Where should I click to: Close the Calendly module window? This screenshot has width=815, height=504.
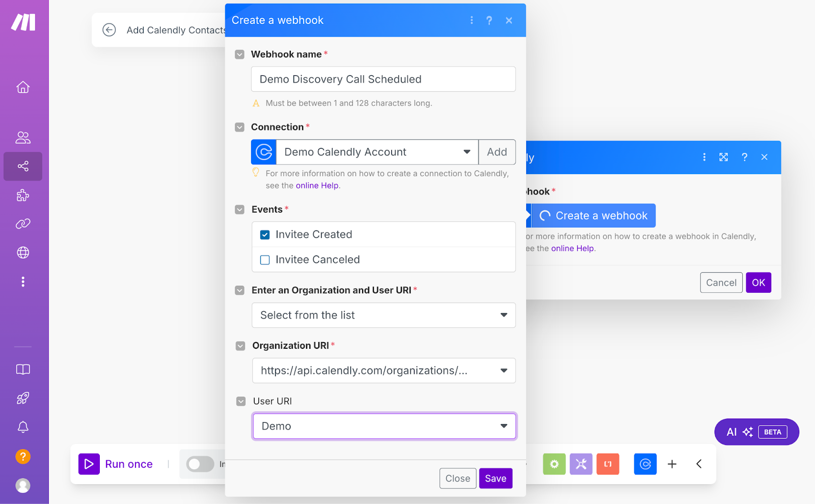(x=764, y=157)
